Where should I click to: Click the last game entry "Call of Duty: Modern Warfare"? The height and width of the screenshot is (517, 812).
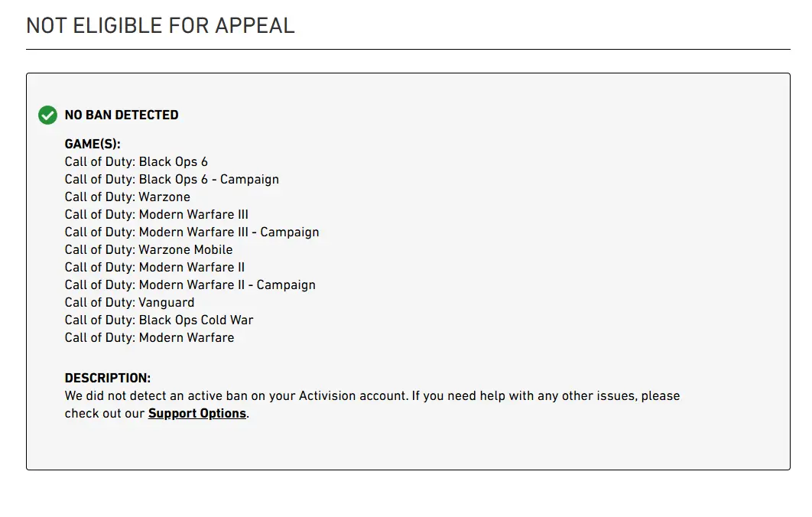[x=150, y=337]
